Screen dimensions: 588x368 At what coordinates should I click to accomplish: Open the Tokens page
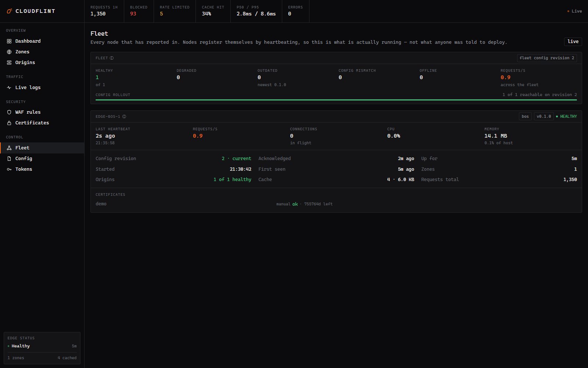coord(42,169)
